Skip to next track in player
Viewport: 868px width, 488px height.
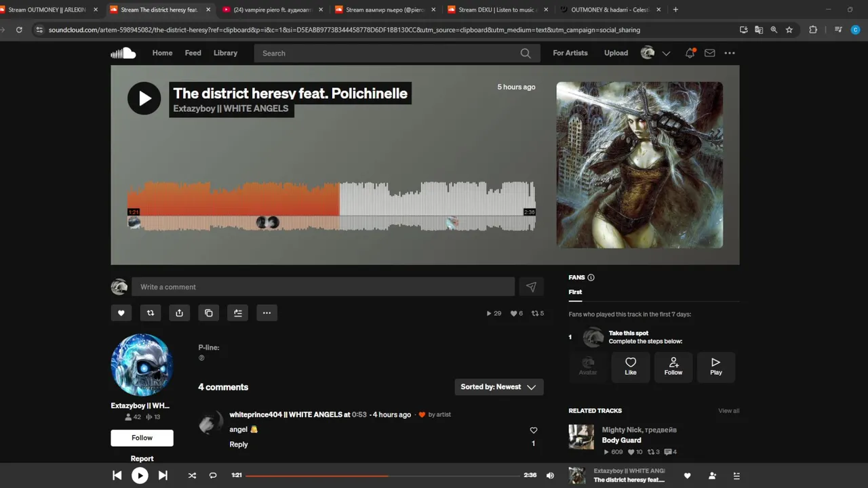click(x=163, y=476)
